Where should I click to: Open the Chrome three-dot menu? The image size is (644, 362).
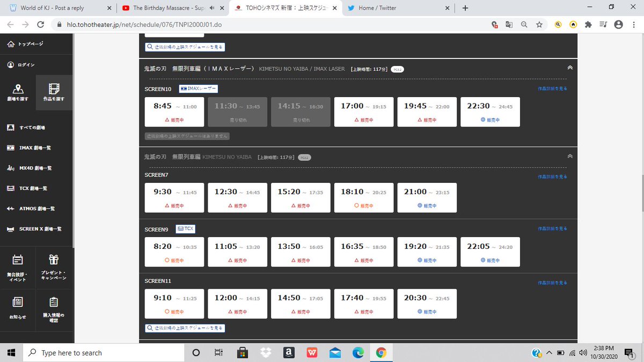pos(634,25)
